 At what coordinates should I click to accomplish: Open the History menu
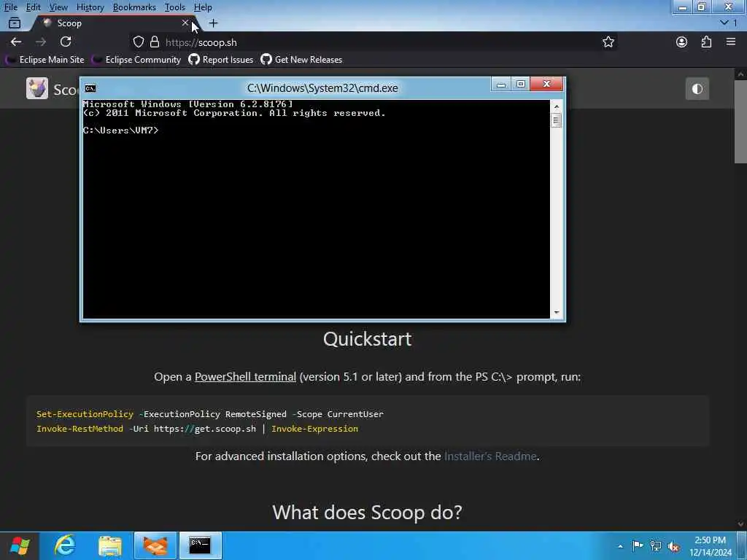click(x=90, y=7)
